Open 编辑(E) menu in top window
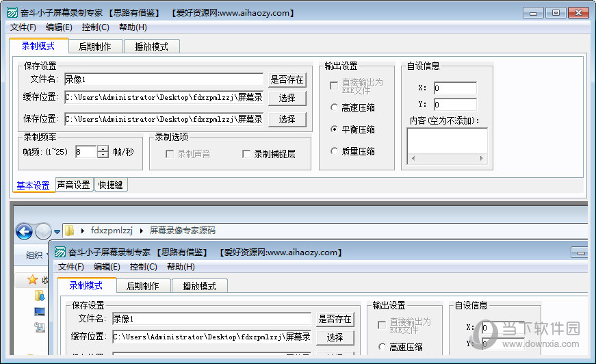 (x=59, y=27)
